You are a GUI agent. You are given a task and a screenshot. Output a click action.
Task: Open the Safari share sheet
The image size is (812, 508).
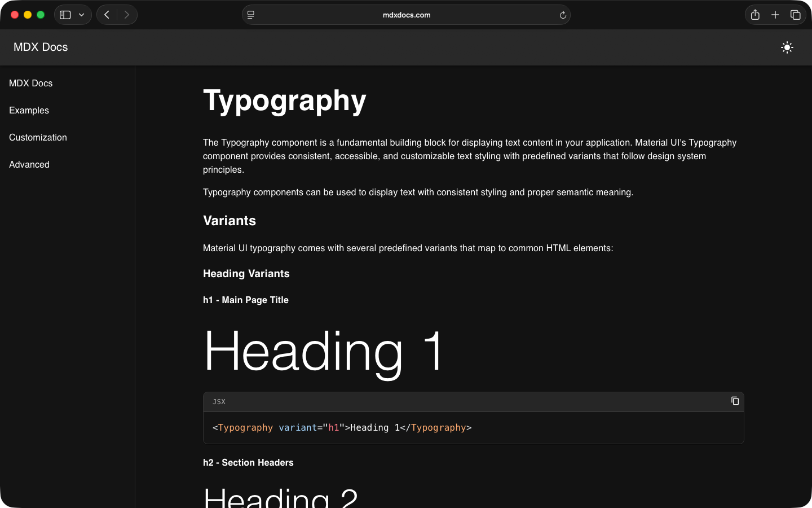coord(755,15)
